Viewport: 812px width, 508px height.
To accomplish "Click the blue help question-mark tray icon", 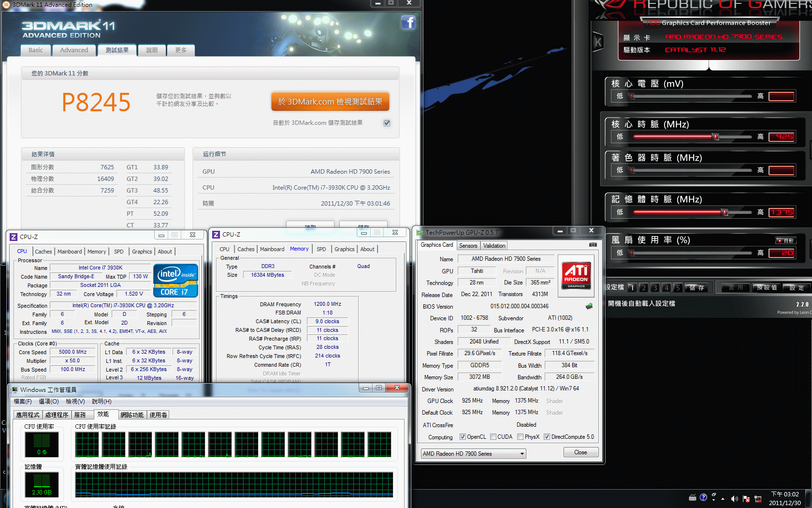I will point(703,497).
